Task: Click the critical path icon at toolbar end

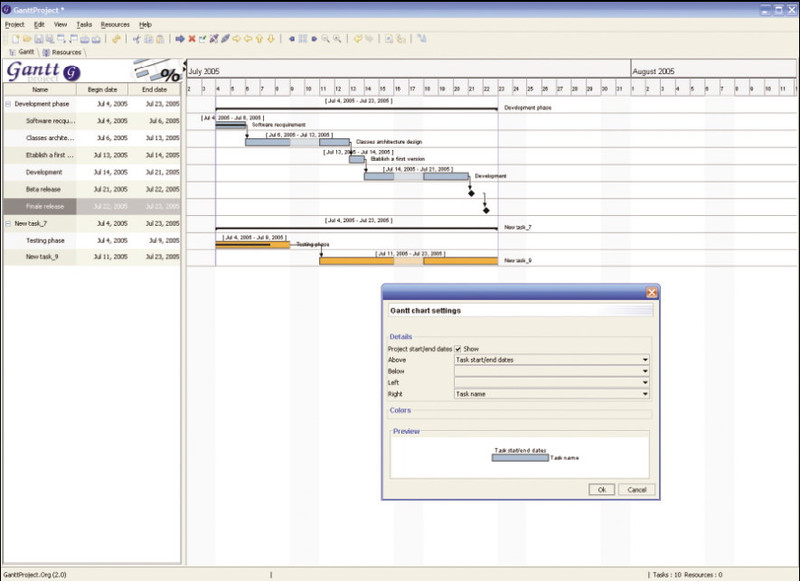Action: (421, 39)
